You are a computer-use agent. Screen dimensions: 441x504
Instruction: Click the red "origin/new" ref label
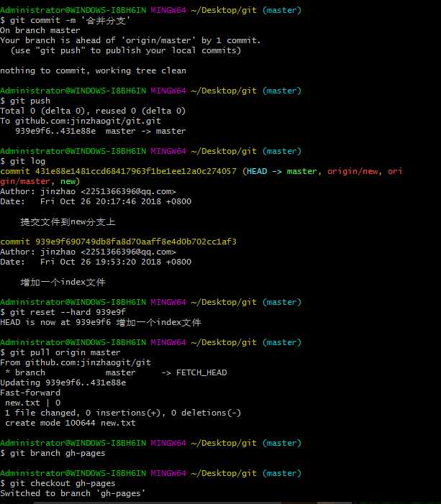pos(353,172)
